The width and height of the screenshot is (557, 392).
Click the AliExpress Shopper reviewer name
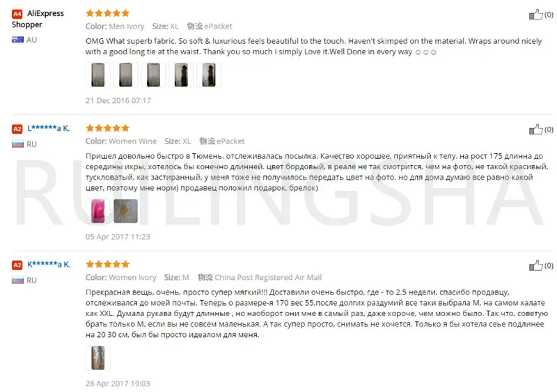38,19
